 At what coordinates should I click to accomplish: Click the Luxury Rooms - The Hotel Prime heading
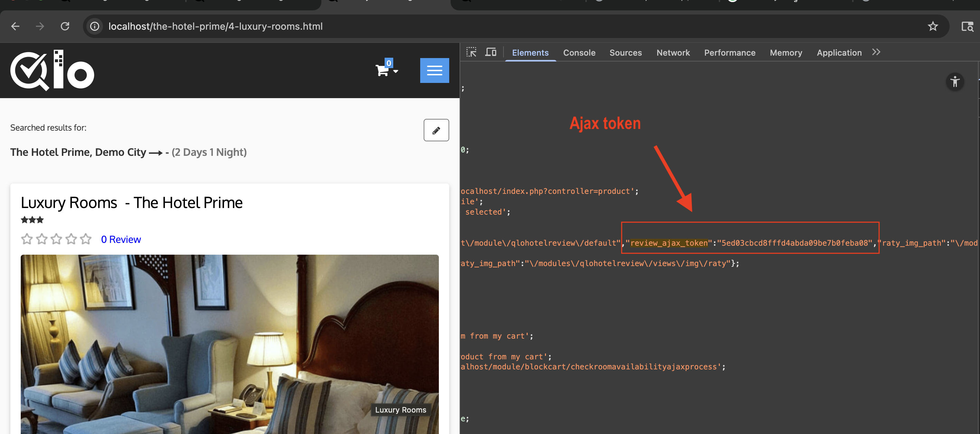(x=132, y=203)
